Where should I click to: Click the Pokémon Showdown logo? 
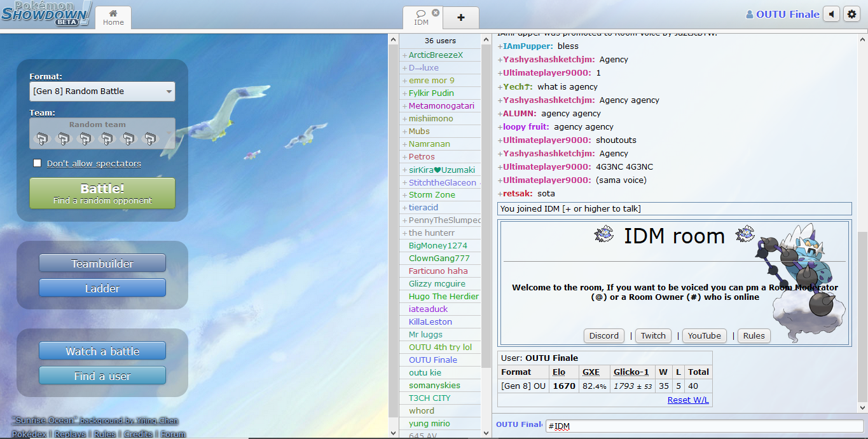tap(46, 14)
